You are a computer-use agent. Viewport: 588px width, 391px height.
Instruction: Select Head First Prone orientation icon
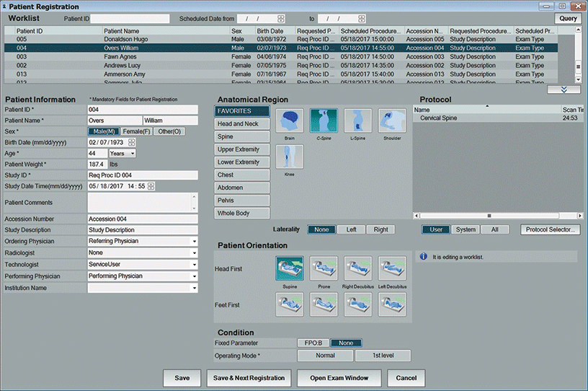pos(324,268)
